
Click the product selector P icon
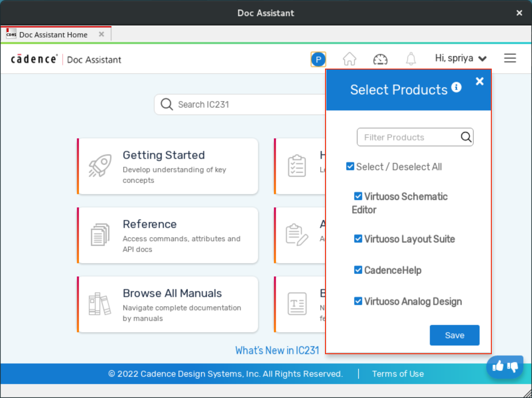tap(318, 59)
